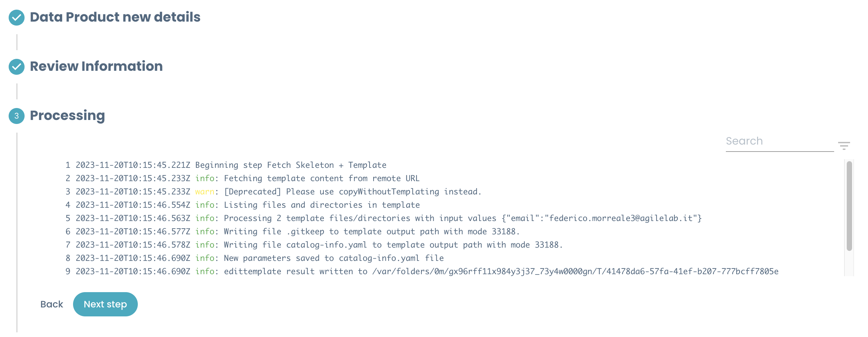Select the Writing file catalog-info.yaml log line
This screenshot has height=337, width=868.
319,245
